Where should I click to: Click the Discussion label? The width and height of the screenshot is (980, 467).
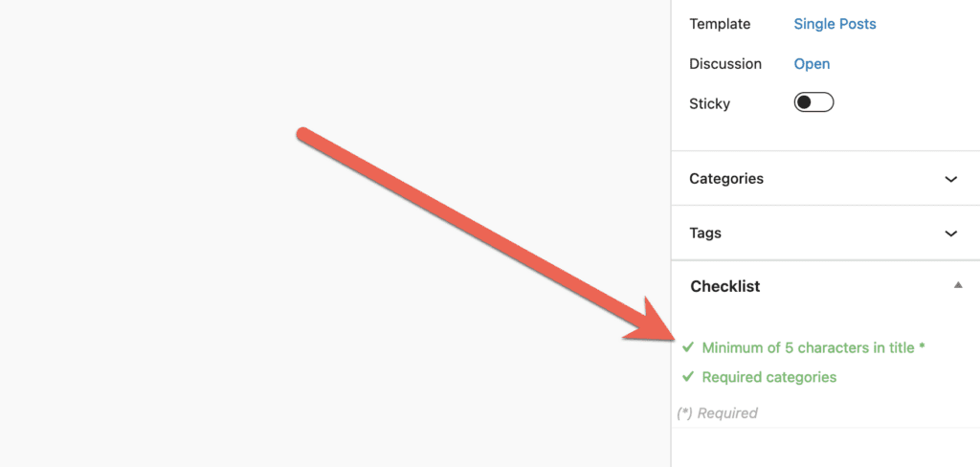click(x=725, y=64)
